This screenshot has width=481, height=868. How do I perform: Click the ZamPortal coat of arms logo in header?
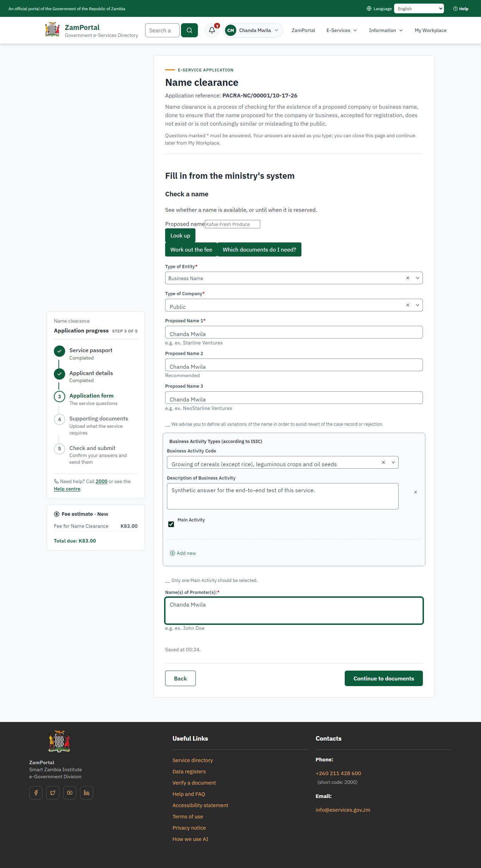pyautogui.click(x=52, y=30)
